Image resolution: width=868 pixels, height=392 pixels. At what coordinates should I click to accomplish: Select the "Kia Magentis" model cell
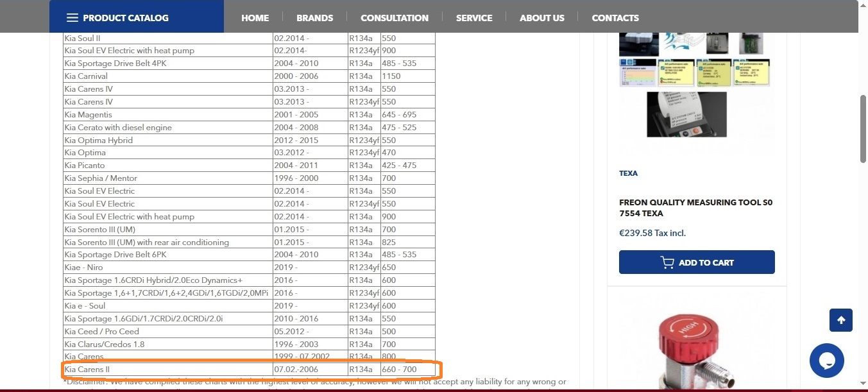tap(168, 114)
